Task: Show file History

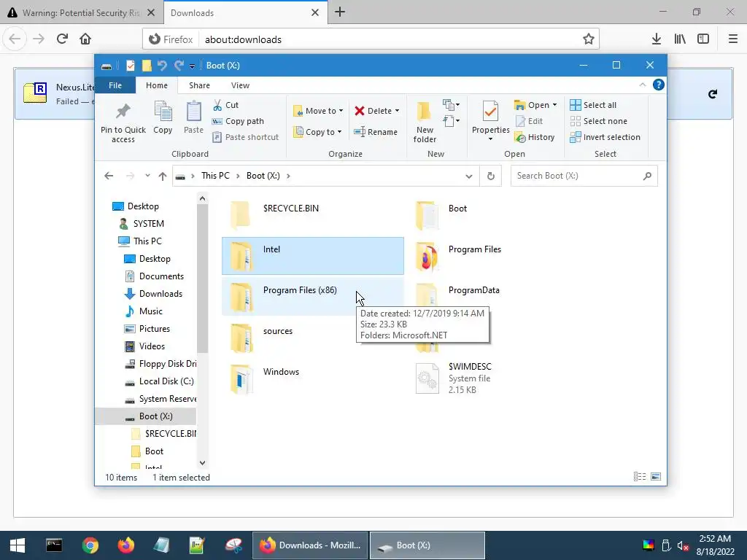Action: [535, 137]
